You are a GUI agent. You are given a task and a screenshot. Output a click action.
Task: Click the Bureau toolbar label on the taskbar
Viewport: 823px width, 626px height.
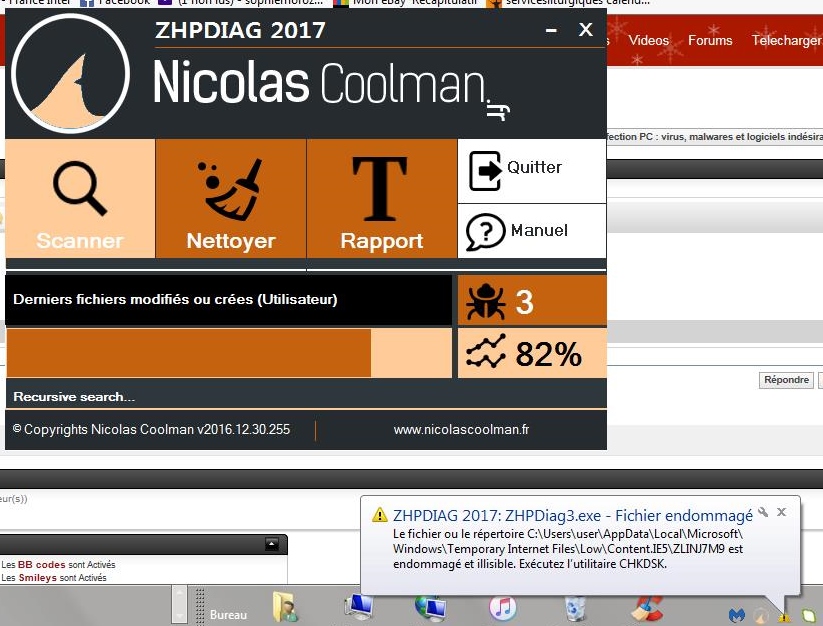pyautogui.click(x=228, y=614)
